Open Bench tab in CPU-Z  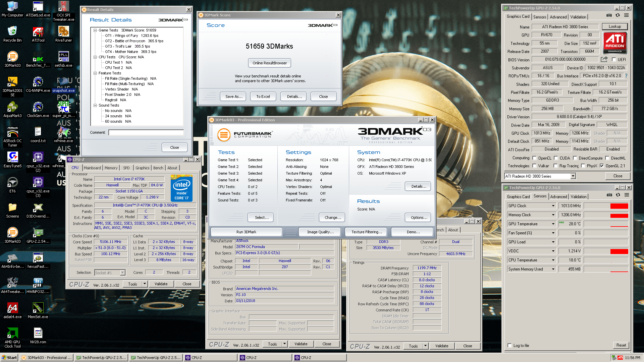tap(158, 168)
